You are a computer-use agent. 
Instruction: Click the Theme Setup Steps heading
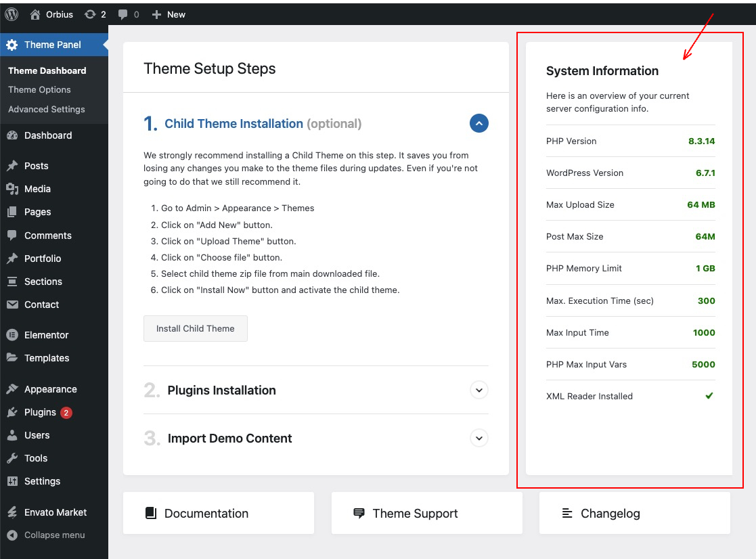(x=210, y=68)
